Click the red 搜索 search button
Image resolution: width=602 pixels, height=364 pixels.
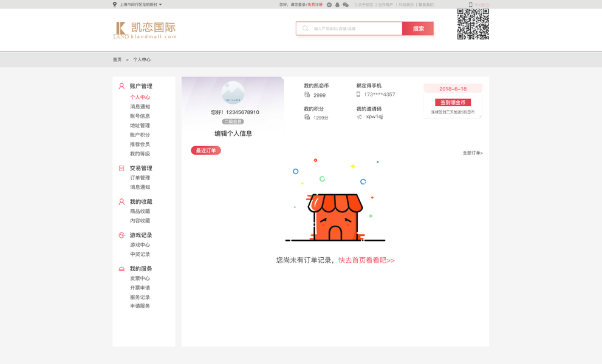point(417,28)
